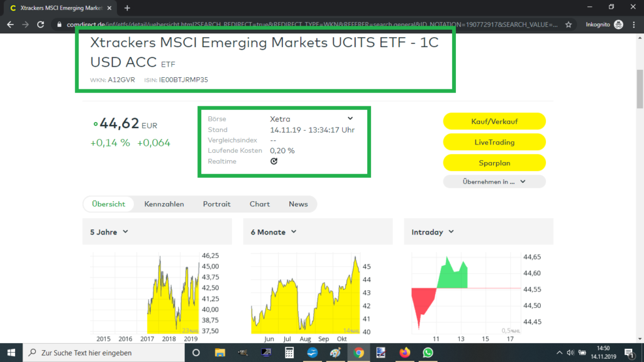Viewport: 644px width, 362px height.
Task: Reload the comdirect page
Action: pyautogui.click(x=40, y=25)
